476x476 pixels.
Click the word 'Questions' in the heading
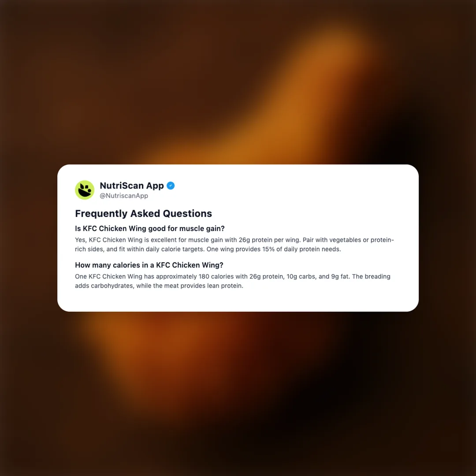pyautogui.click(x=187, y=213)
